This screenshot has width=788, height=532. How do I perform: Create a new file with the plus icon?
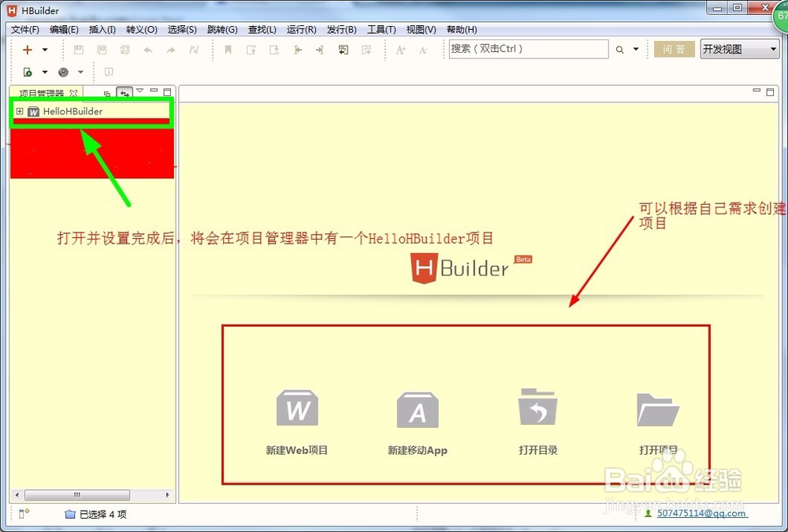click(x=27, y=49)
